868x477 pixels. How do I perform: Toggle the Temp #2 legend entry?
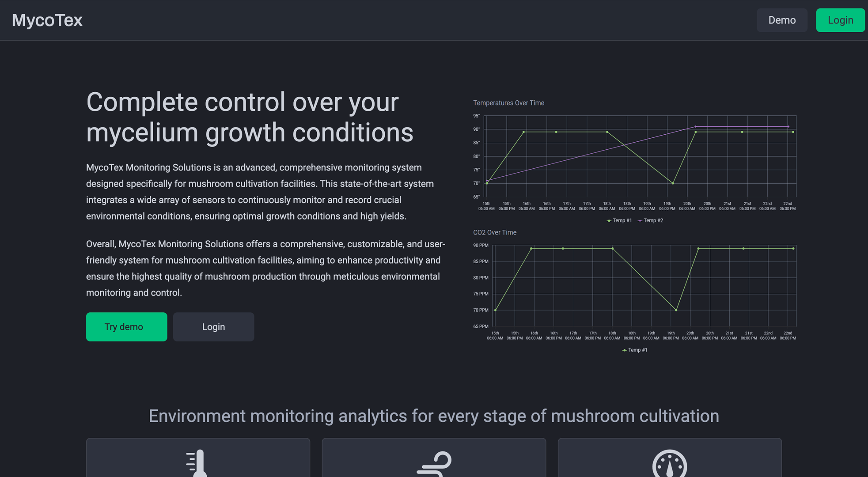[651, 220]
